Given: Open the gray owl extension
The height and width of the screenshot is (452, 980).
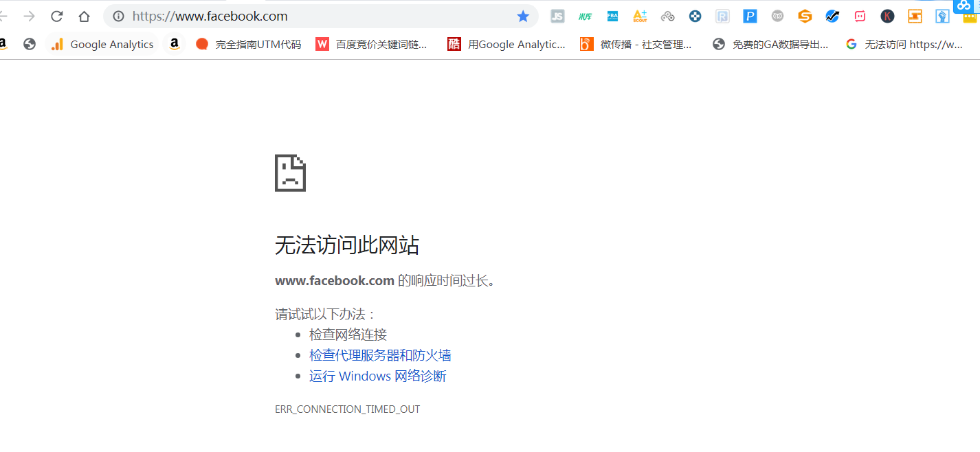Looking at the screenshot, I should pos(777,16).
